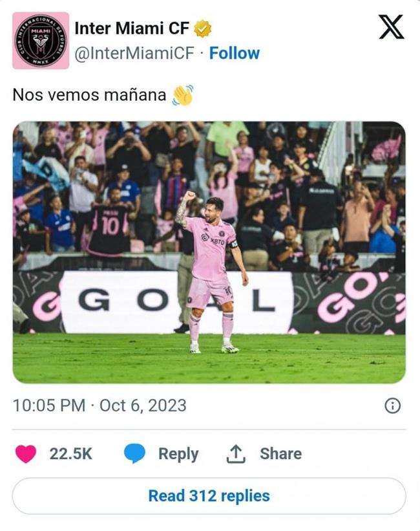Click the blue reply bubble icon

134,454
